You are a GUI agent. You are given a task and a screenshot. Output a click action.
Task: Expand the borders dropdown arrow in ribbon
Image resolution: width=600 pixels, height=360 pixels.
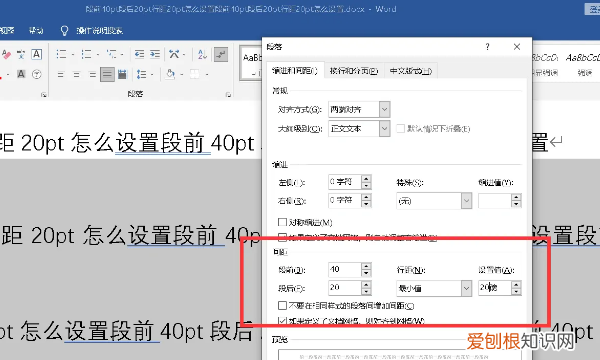[207, 75]
